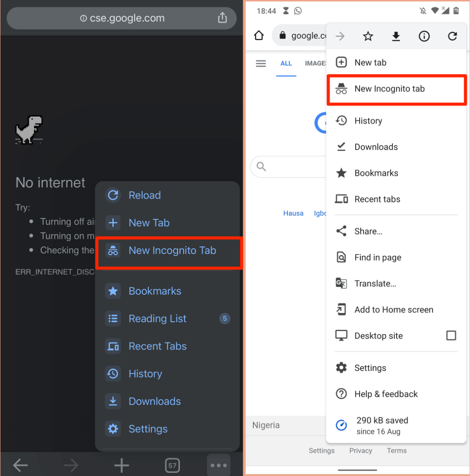Screen dimensions: 470x476
Task: Open the hamburger menu on Google page
Action: coord(261,63)
